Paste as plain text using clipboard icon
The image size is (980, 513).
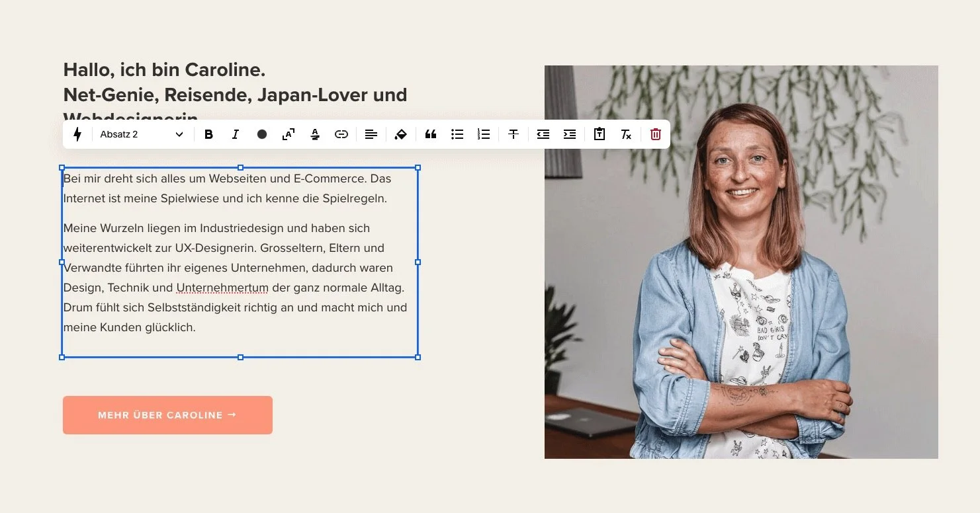tap(600, 134)
